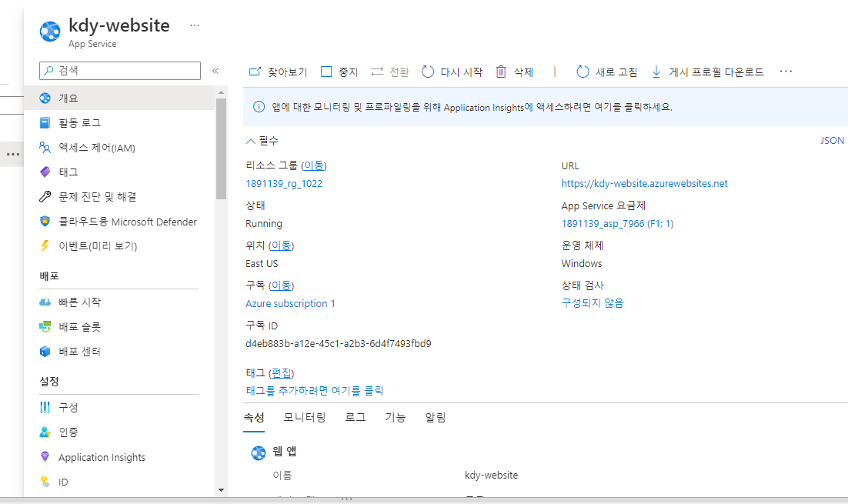
Task: Click the East US location value
Action: pos(262,264)
